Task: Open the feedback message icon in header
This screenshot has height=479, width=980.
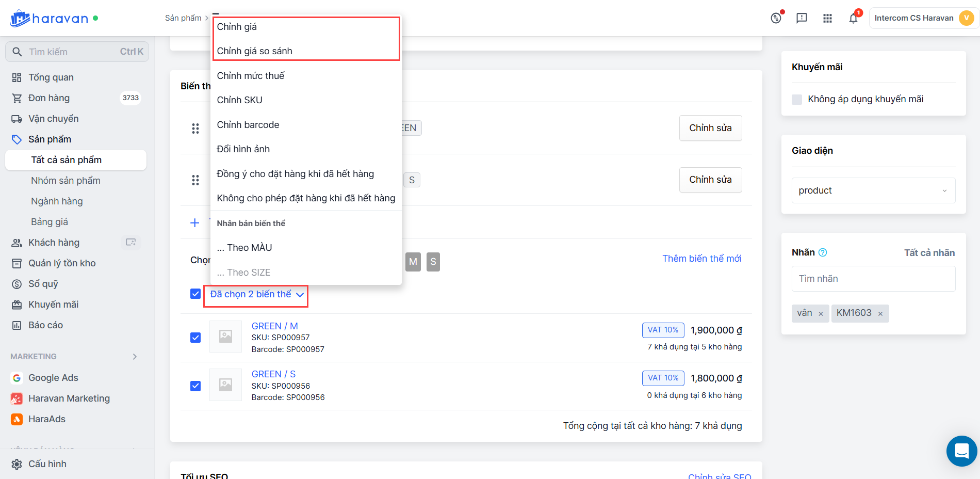Action: pos(802,18)
